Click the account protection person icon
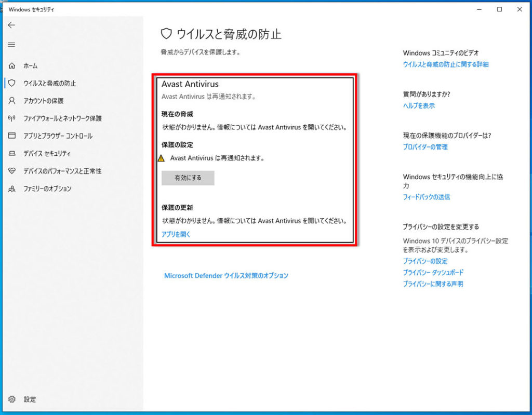The height and width of the screenshot is (415, 532). [12, 101]
